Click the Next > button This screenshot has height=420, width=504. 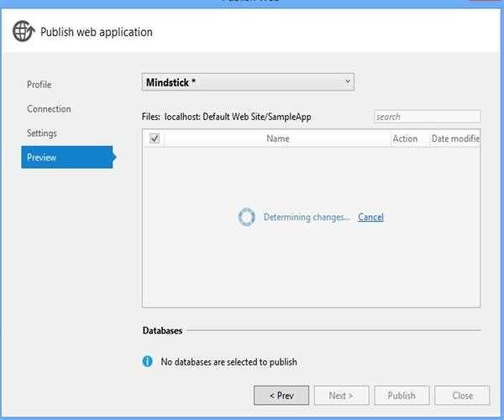pyautogui.click(x=340, y=395)
